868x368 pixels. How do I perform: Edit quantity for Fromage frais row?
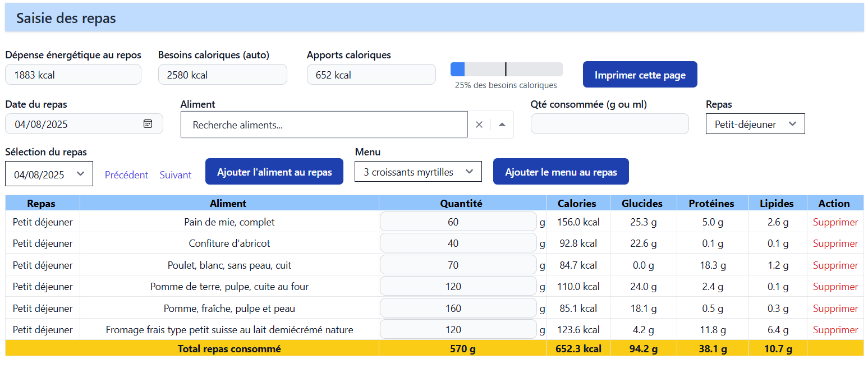(458, 329)
